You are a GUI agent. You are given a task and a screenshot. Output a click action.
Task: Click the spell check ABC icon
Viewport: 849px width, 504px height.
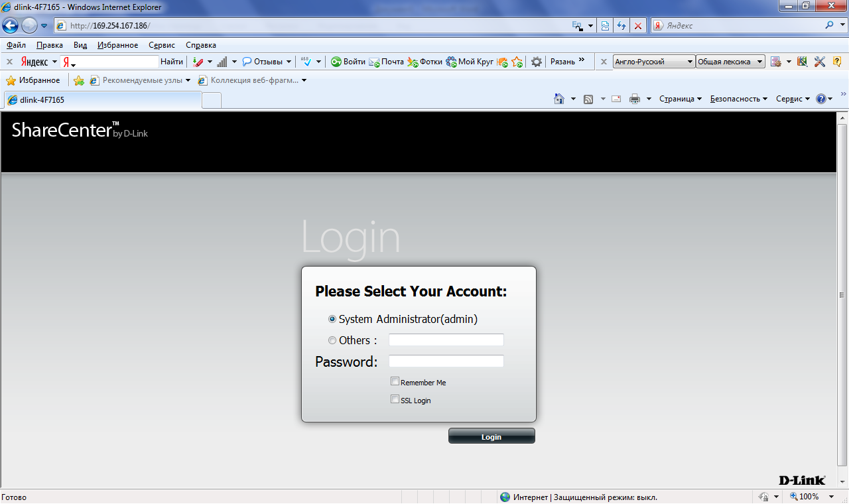(306, 62)
